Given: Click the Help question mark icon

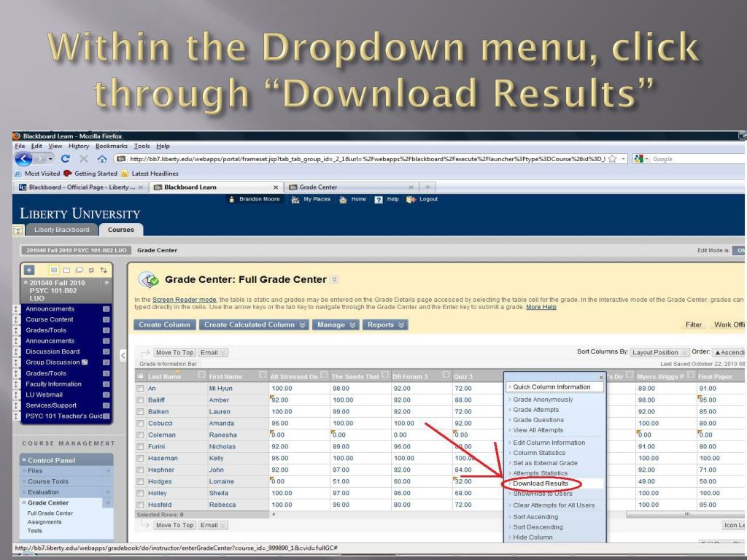Looking at the screenshot, I should point(379,200).
